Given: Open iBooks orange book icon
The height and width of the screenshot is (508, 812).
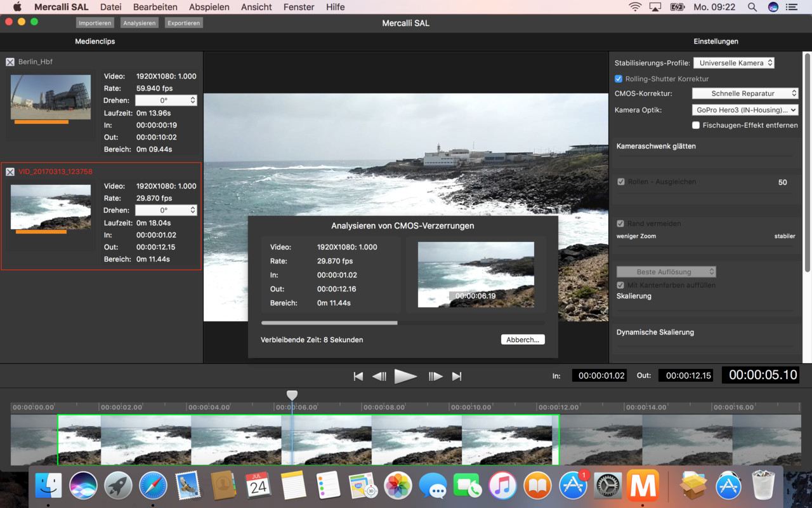Looking at the screenshot, I should click(538, 486).
